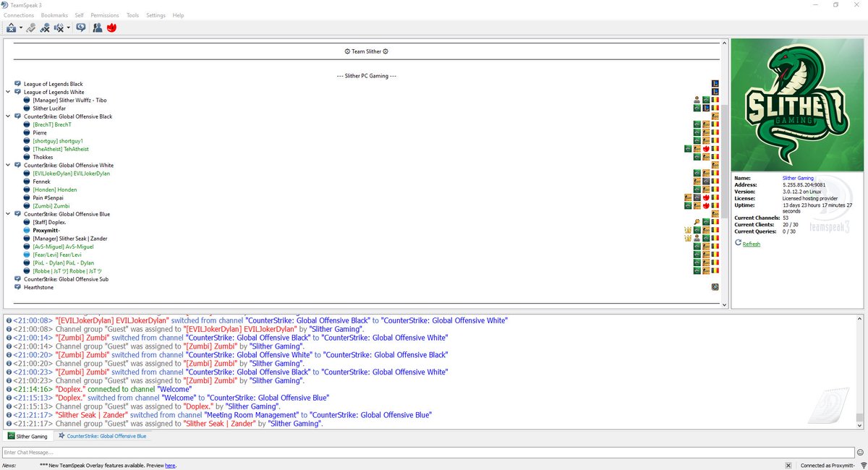The height and width of the screenshot is (470, 868).
Task: Click the red flame badge on Zumbi row
Action: pos(705,206)
